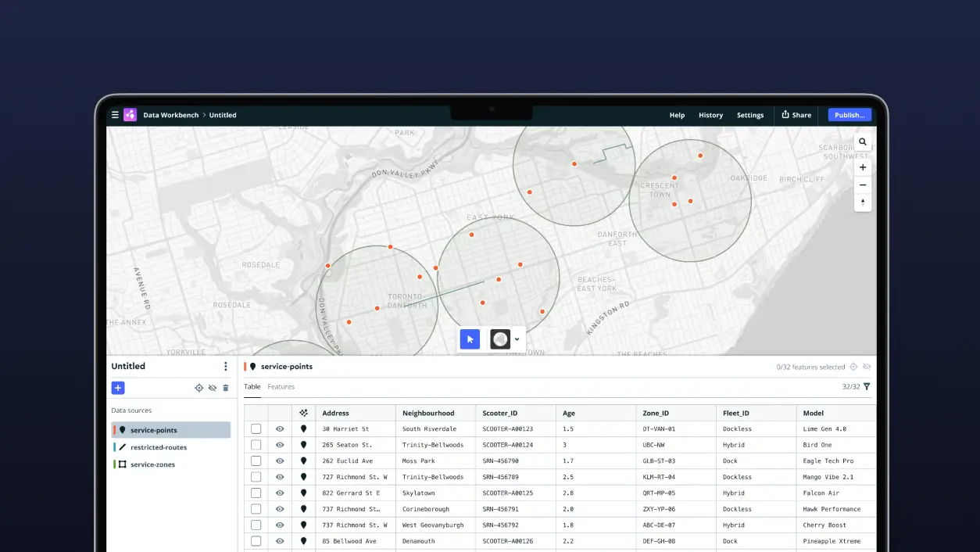The width and height of the screenshot is (980, 552).
Task: Switch to the Table tab
Action: [x=252, y=387]
